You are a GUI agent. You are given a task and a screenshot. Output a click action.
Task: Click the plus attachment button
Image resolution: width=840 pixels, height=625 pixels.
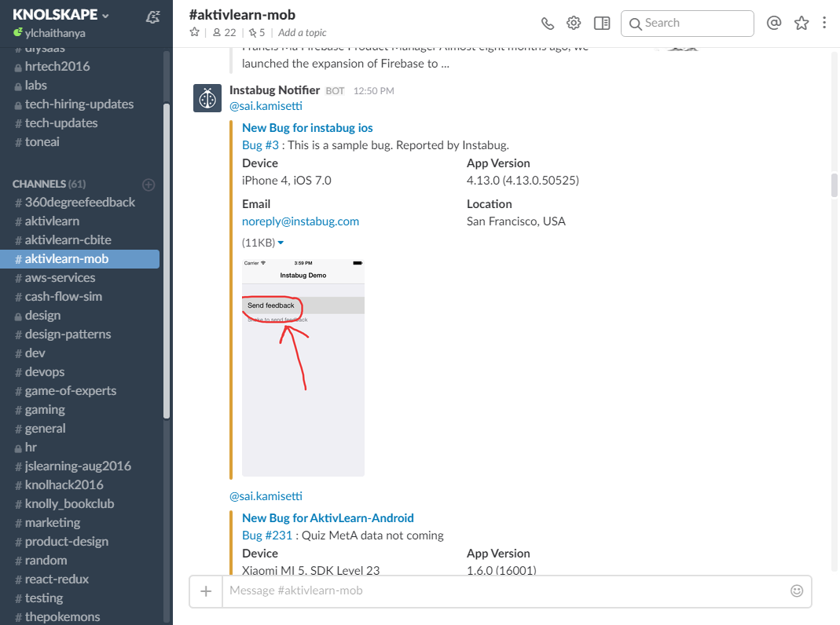pos(206,591)
